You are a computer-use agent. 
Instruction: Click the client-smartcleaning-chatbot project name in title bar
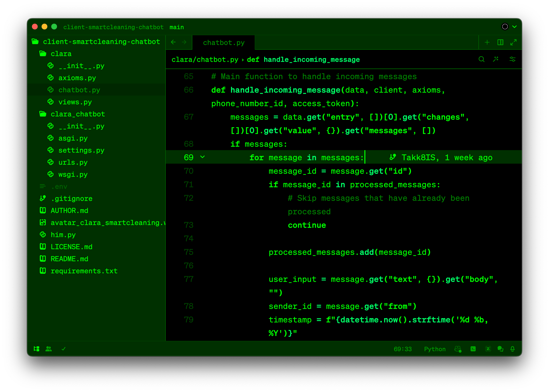[113, 27]
